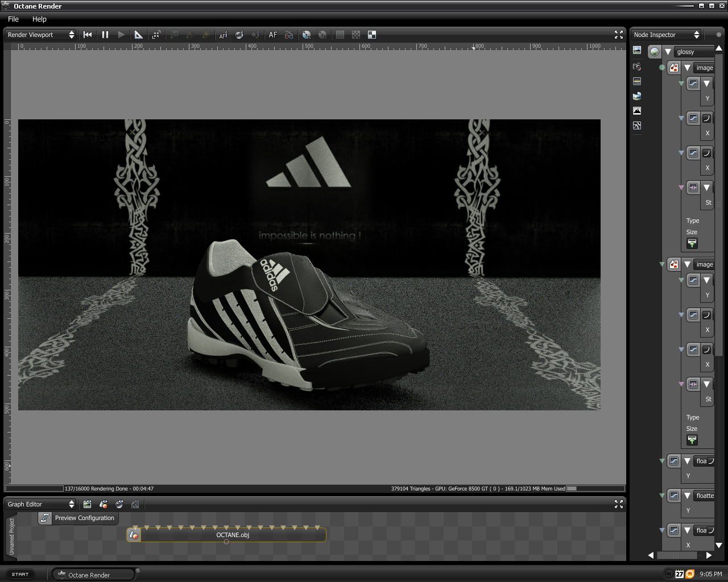Viewport: 728px width, 582px height.
Task: Pause the rendering
Action: click(x=105, y=35)
